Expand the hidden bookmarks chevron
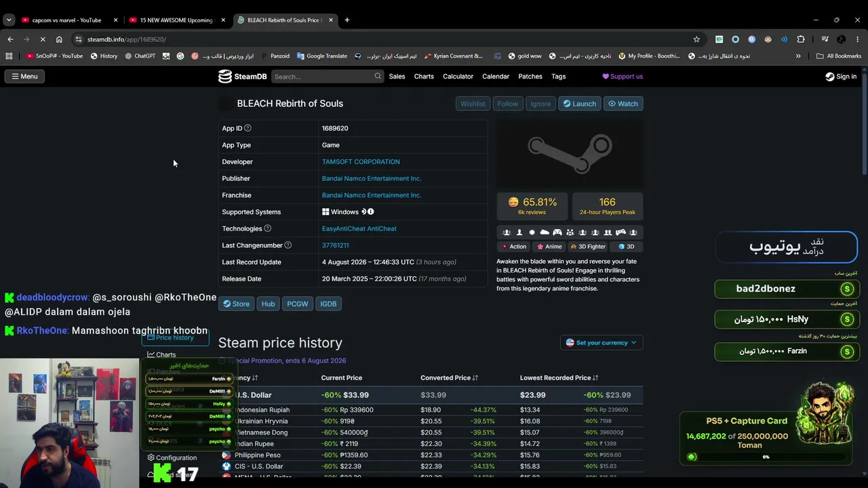 click(x=798, y=56)
